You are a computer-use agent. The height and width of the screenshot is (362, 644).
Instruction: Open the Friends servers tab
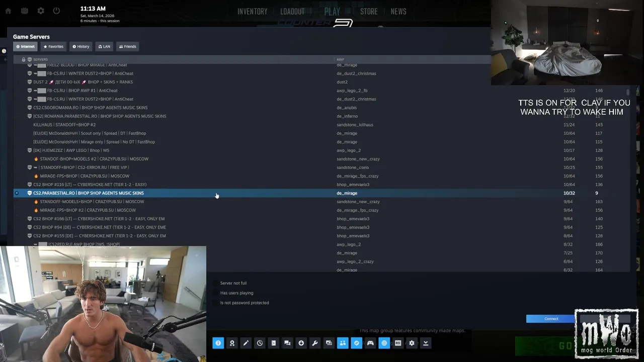[x=127, y=46]
